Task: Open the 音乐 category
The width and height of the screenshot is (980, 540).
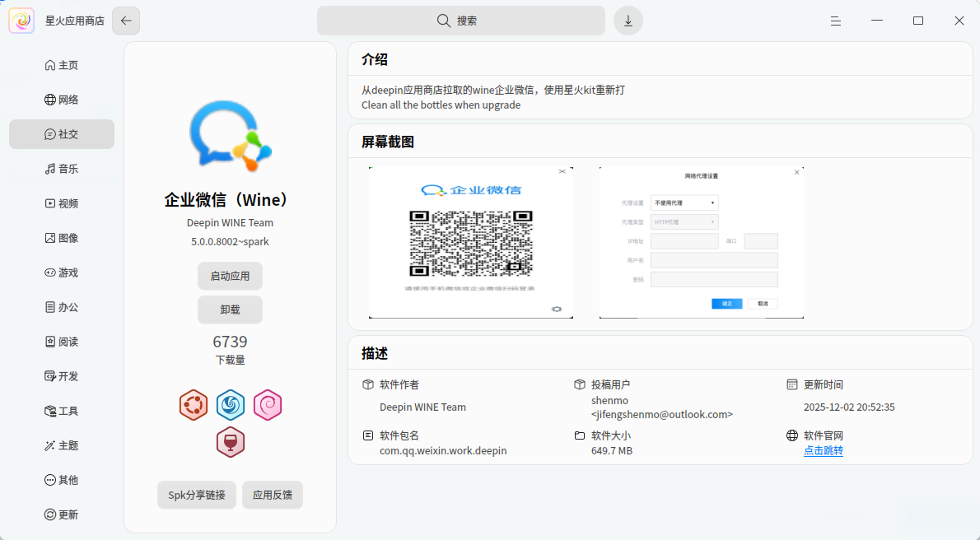Action: [x=62, y=169]
